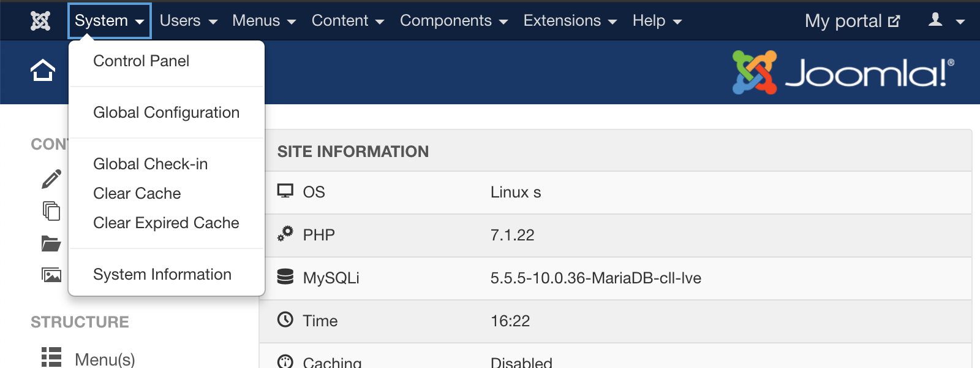The height and width of the screenshot is (368, 980).
Task: Open the Help dropdown menu
Action: pos(657,21)
